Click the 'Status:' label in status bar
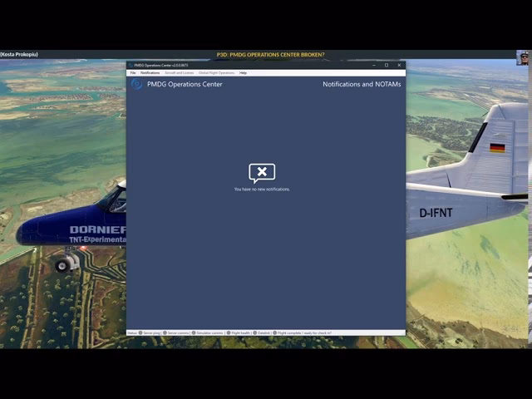 click(x=132, y=333)
